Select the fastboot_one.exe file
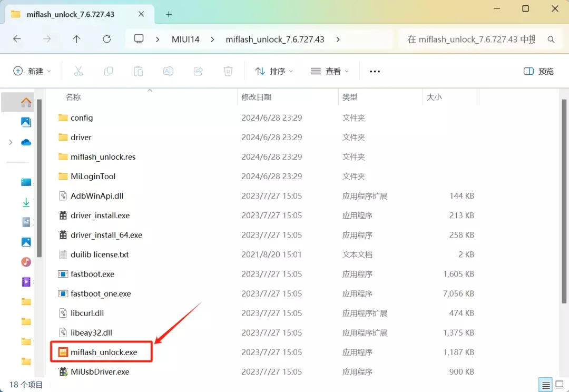 [101, 294]
